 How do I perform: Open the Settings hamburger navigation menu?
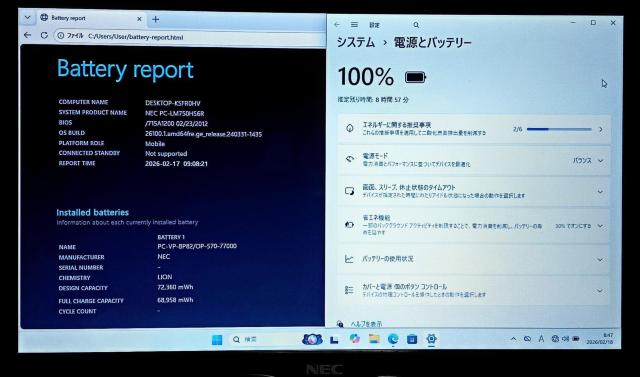354,25
